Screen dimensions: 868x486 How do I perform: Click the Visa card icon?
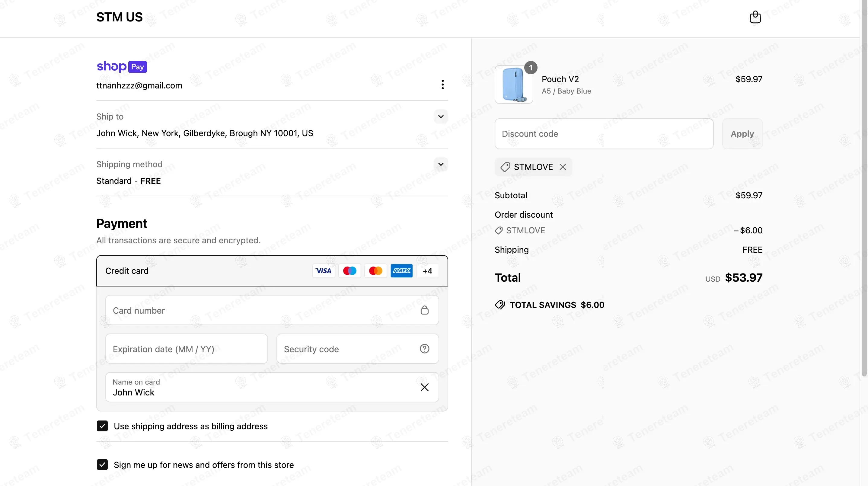point(324,271)
